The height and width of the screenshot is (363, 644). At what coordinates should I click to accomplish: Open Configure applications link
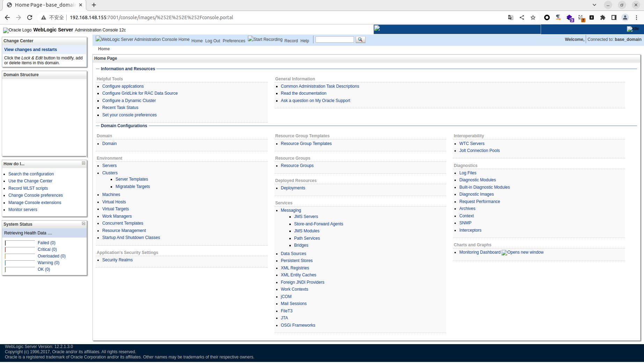(x=123, y=86)
